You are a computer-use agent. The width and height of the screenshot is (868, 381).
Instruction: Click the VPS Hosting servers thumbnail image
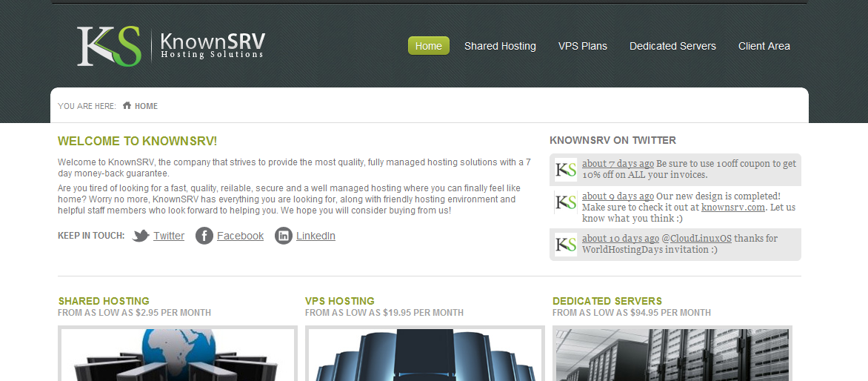[424, 354]
